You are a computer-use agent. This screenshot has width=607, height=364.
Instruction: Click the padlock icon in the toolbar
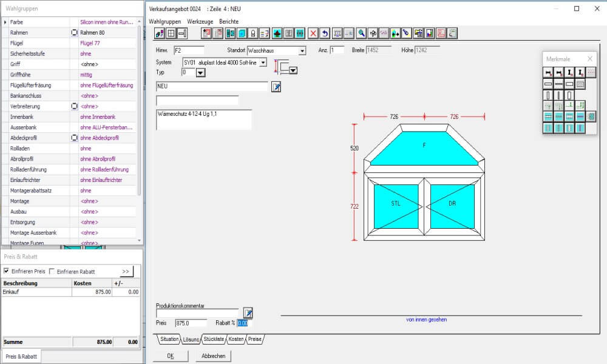pyautogui.click(x=253, y=33)
